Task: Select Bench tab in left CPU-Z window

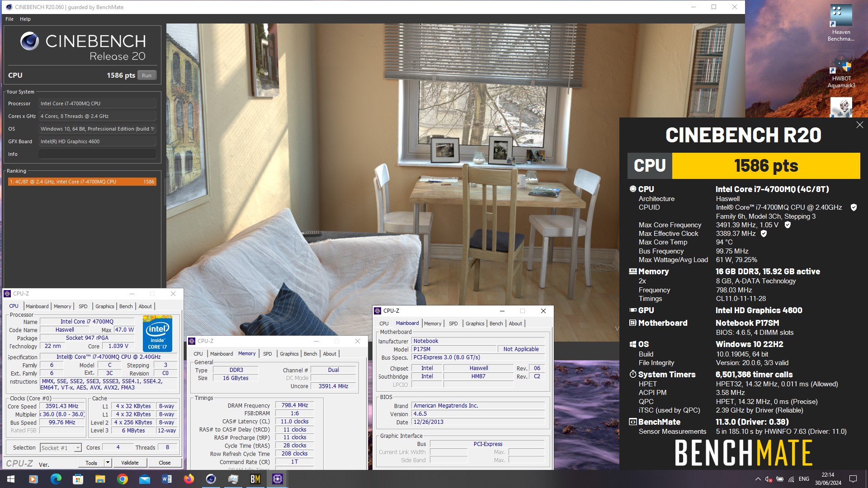Action: point(126,306)
